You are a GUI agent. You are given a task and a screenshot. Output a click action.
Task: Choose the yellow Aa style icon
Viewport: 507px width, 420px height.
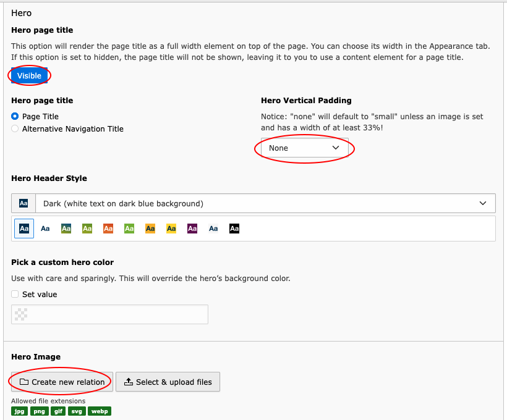(171, 229)
